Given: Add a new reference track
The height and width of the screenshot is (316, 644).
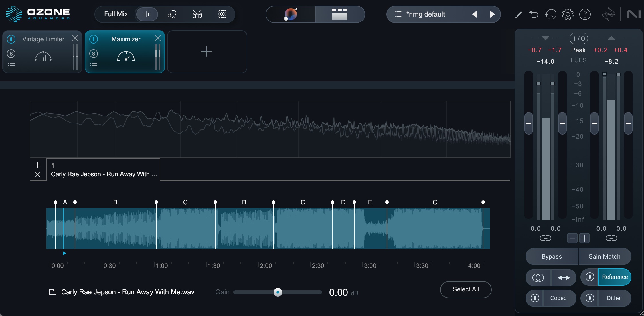Looking at the screenshot, I should tap(38, 165).
